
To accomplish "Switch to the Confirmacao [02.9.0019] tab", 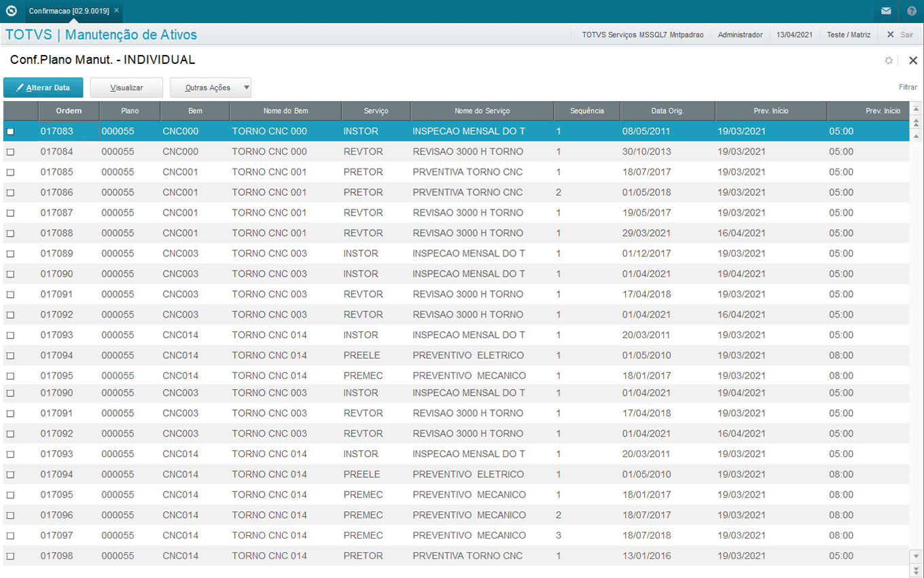I will pyautogui.click(x=69, y=11).
